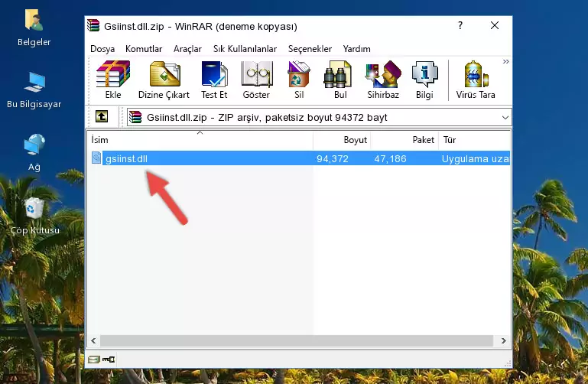Image resolution: width=588 pixels, height=384 pixels.
Task: Click the horizontal scrollbar track
Action: (x=296, y=340)
